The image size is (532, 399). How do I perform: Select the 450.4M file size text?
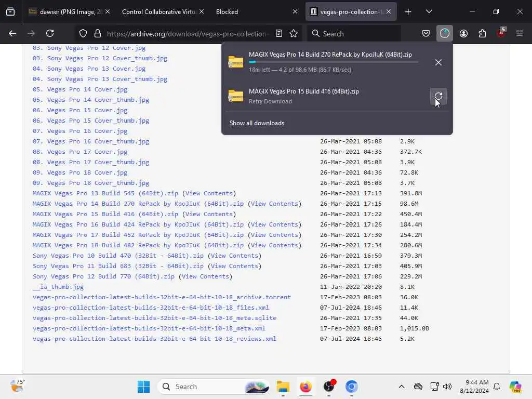pyautogui.click(x=411, y=214)
